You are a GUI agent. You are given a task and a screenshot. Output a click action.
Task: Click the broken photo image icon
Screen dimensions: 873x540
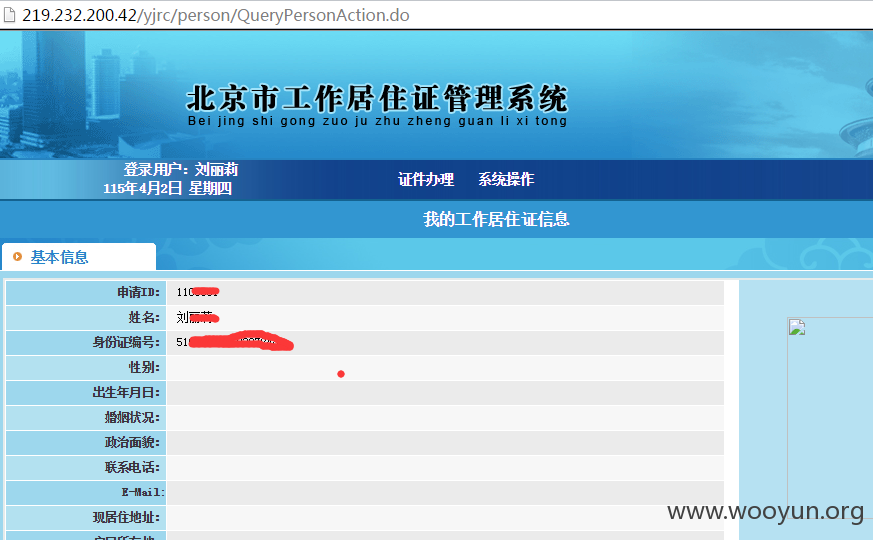point(797,327)
